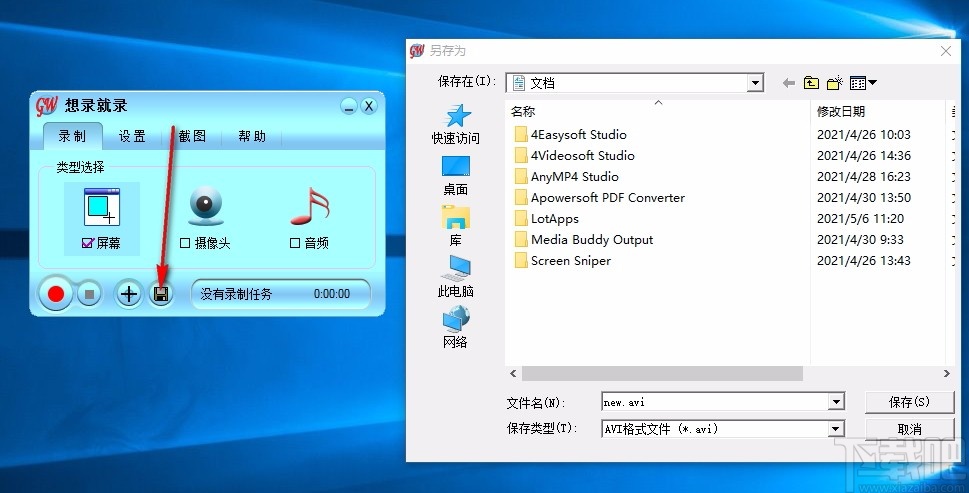Screen dimensions: 969x493
Task: Click the 文档 icon in location box
Action: click(x=519, y=83)
